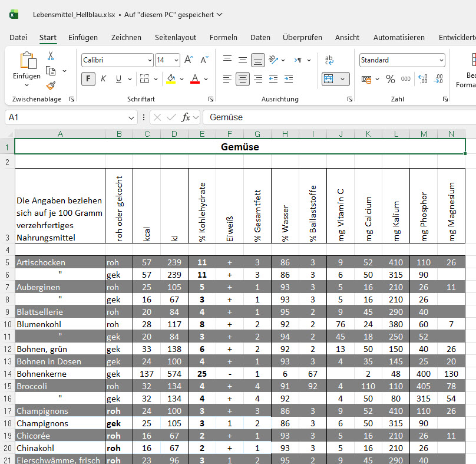Toggle center horizontal alignment
This screenshot has width=476, height=464.
(242, 79)
